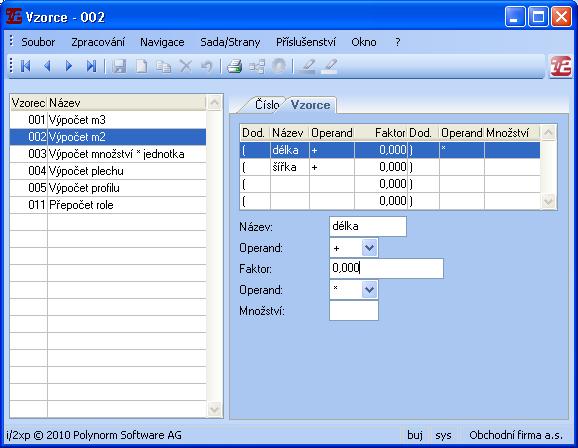Click the Faktor input field
Screen dimensions: 578x448
386,268
